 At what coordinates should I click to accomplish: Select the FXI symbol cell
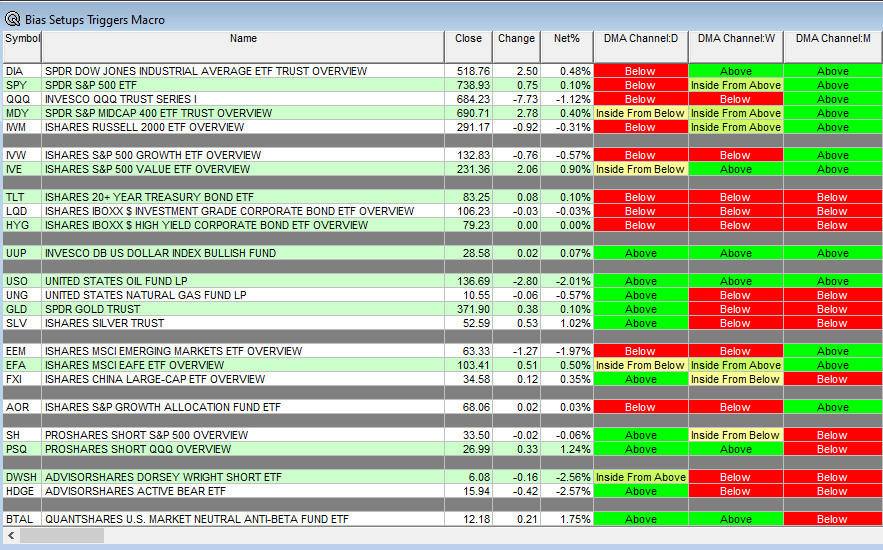pos(22,379)
